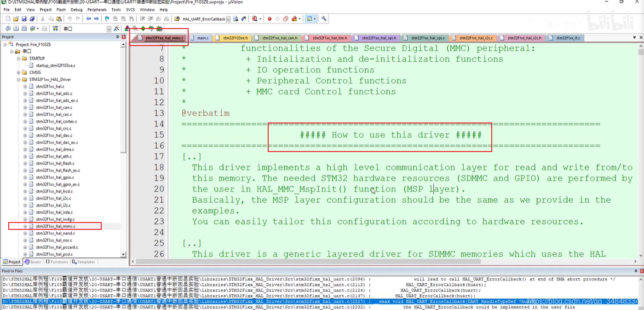Click the Save All icon
This screenshot has height=310, width=644.
(x=32, y=19)
